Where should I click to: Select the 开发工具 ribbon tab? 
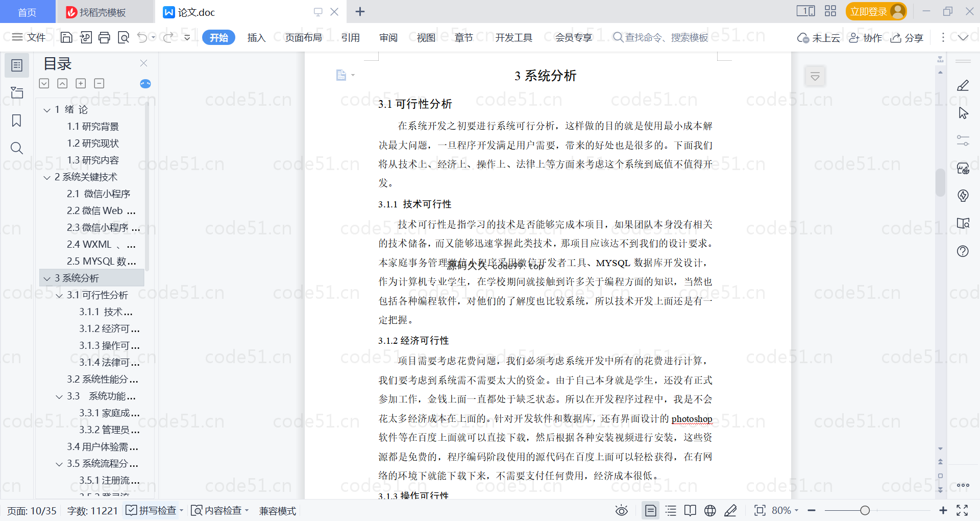[513, 37]
